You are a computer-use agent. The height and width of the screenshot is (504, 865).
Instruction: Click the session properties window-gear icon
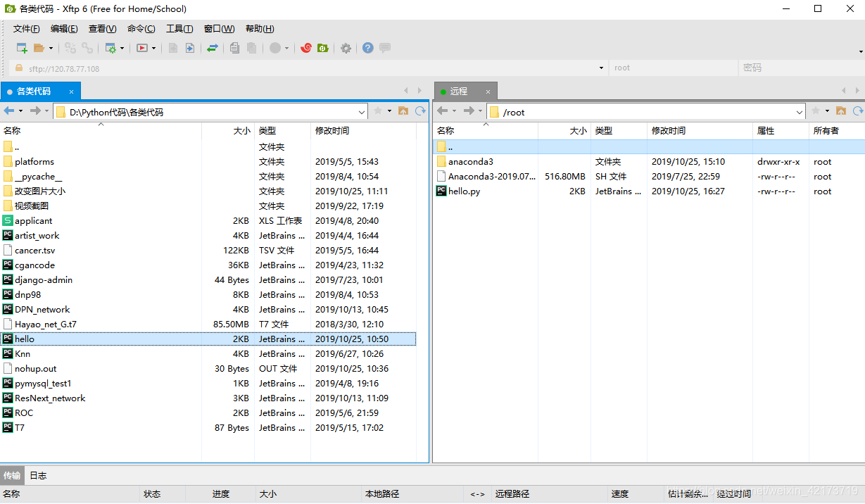coord(110,48)
